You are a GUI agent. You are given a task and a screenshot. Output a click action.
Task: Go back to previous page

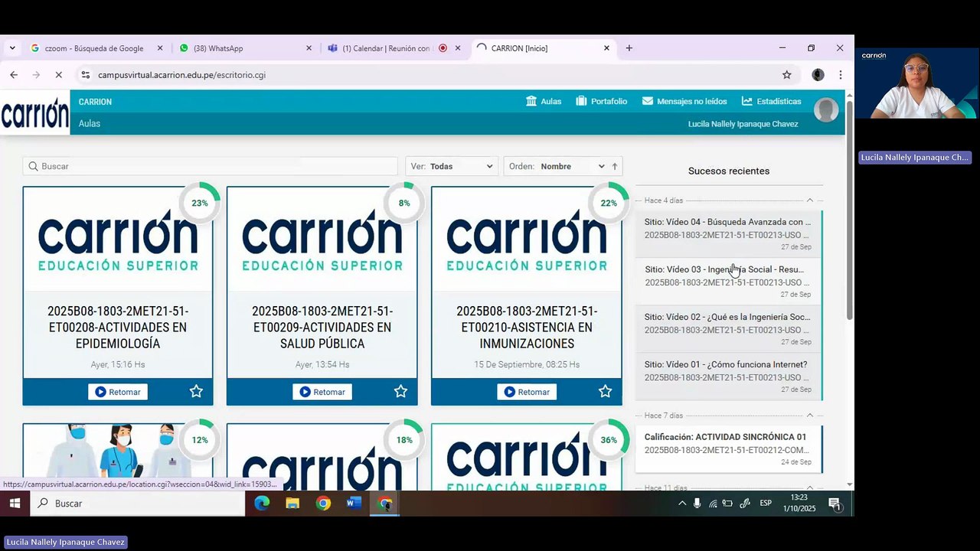point(14,75)
